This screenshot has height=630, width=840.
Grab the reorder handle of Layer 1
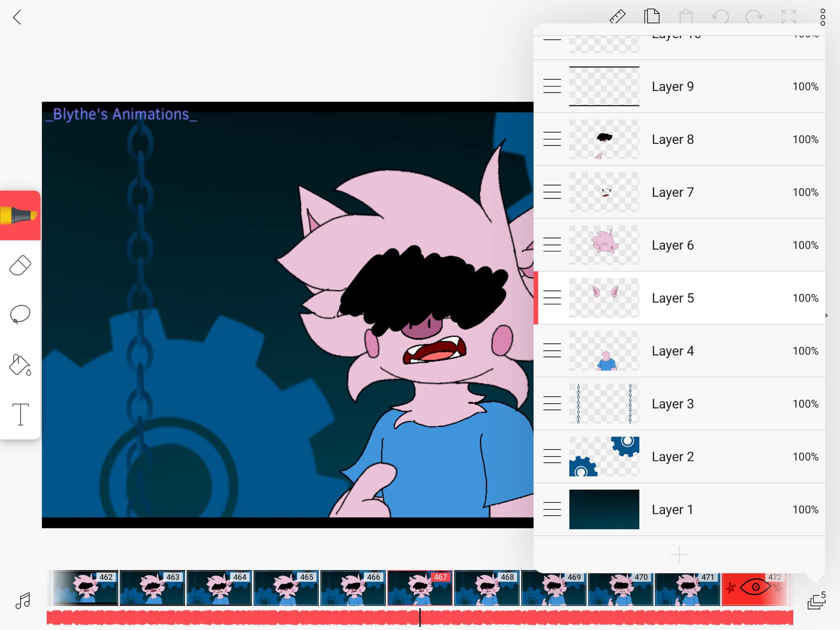[552, 509]
